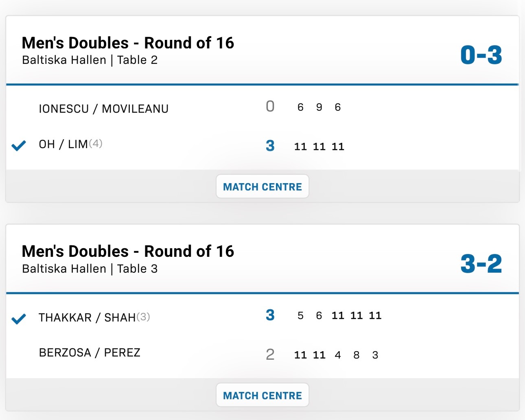525x420 pixels.
Task: Click the second Men's Doubles Round of 16 heading
Action: tap(128, 251)
